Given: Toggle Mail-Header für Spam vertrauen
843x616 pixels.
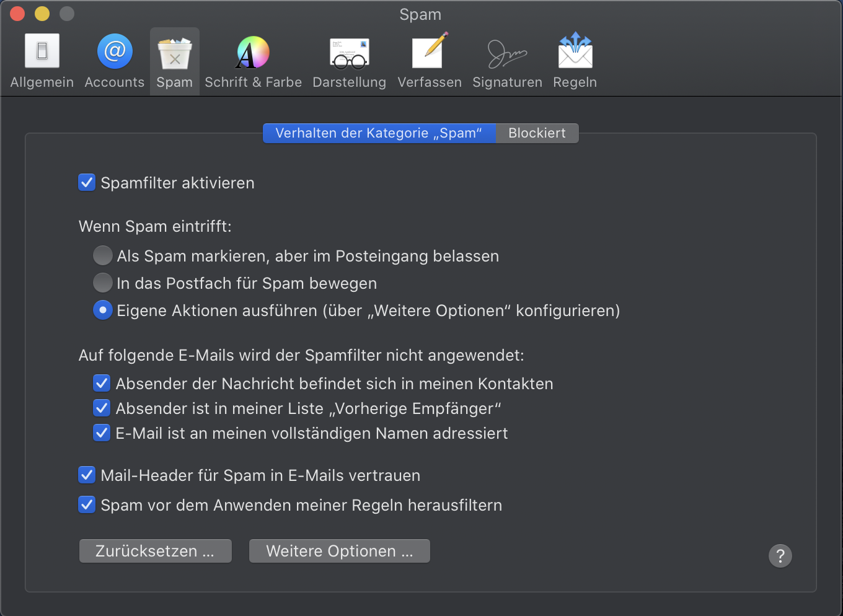Looking at the screenshot, I should 87,475.
